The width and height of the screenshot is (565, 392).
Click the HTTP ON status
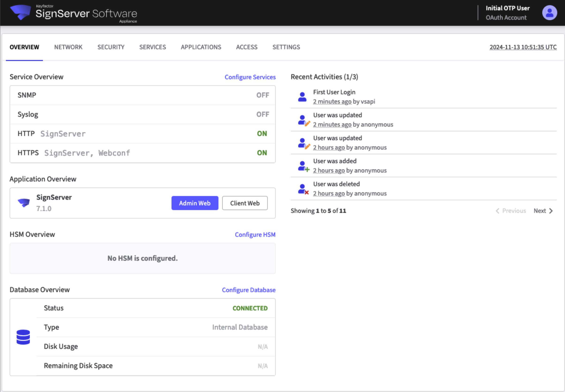262,133
